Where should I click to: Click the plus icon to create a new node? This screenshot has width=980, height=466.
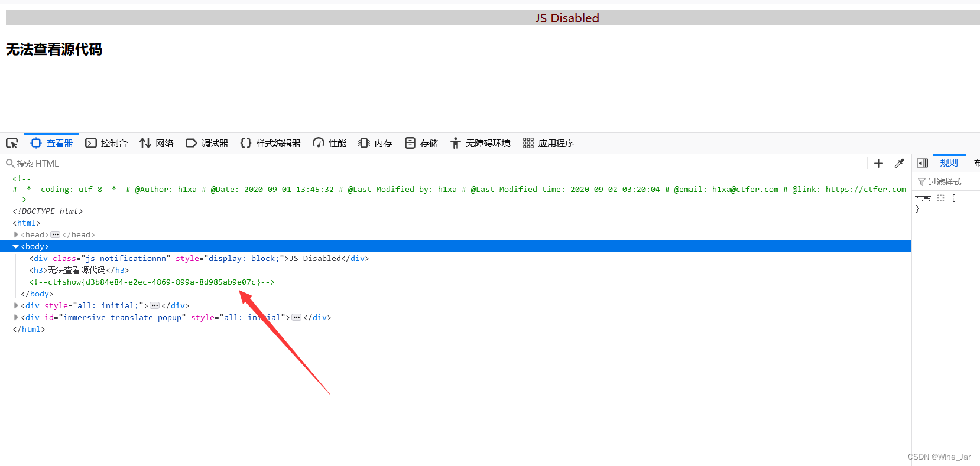point(878,164)
